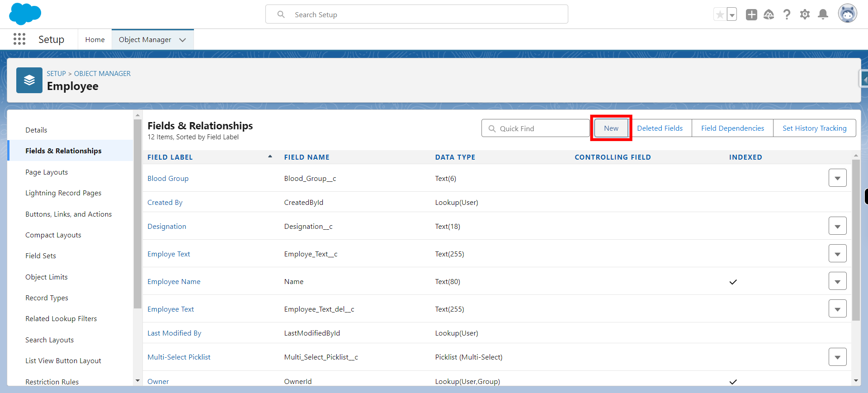Open the App Launcher grid icon
The width and height of the screenshot is (868, 393).
click(x=19, y=39)
